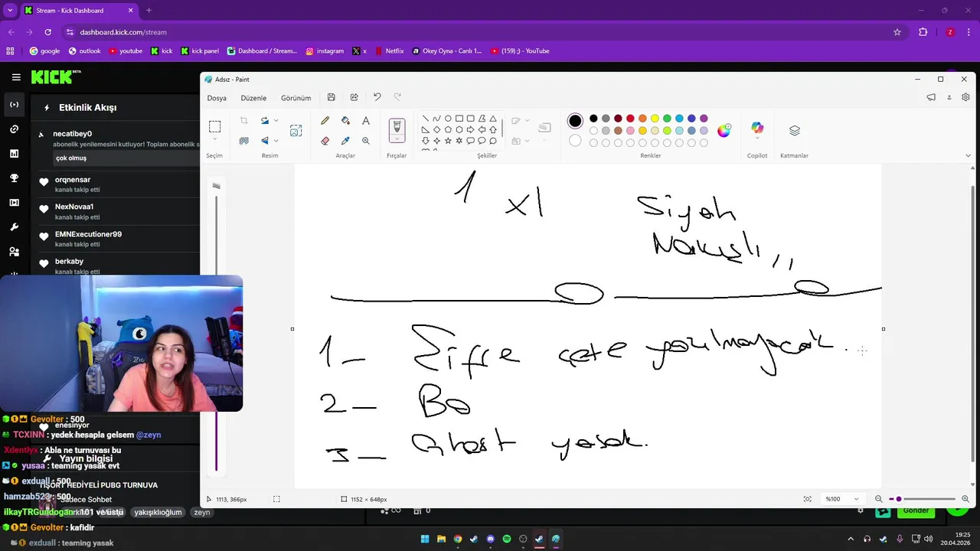Open the Fırçalar brush dropdown
Screen dimensions: 980x551
pyautogui.click(x=397, y=140)
